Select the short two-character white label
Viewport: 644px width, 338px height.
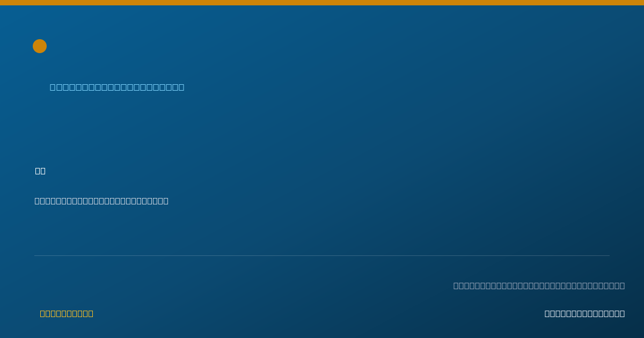coord(40,171)
